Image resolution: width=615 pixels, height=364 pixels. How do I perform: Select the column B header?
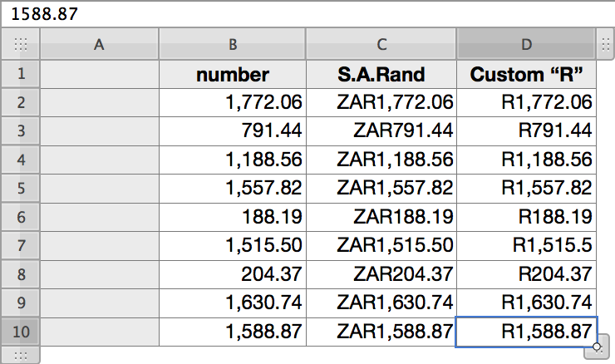click(x=233, y=44)
